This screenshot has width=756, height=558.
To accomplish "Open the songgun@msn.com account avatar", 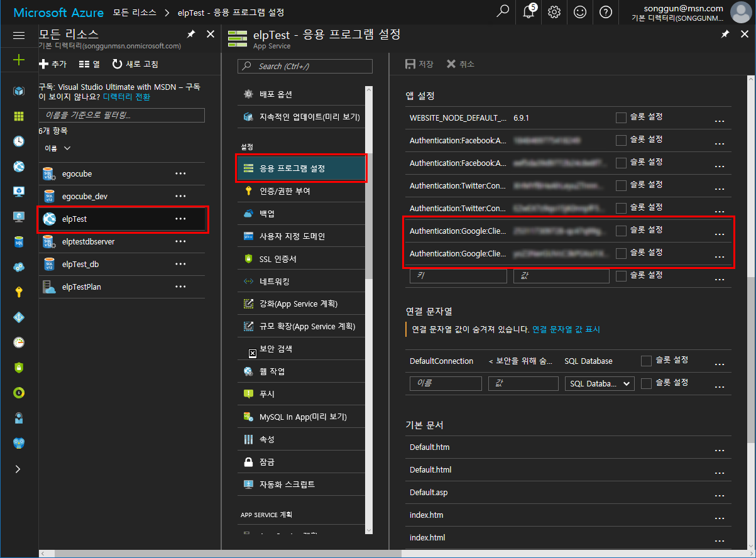I will coord(741,12).
